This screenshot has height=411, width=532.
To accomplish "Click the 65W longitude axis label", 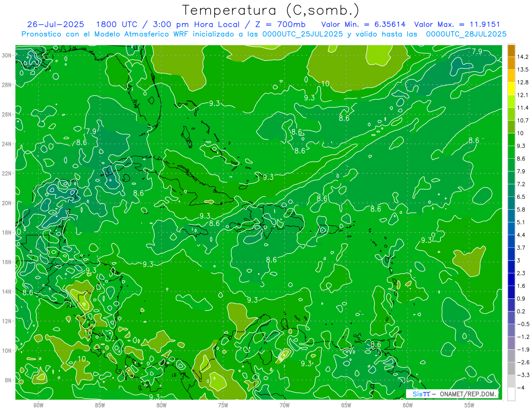I will pyautogui.click(x=346, y=405).
